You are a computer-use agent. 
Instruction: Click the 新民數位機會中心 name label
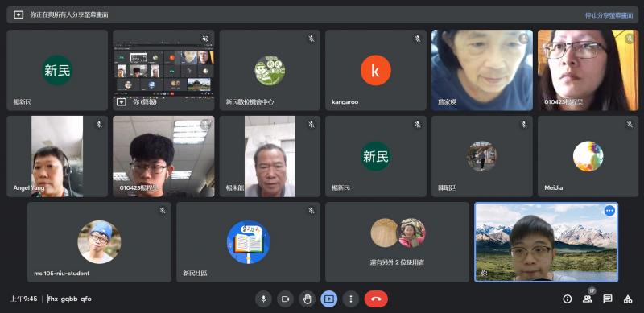click(250, 102)
